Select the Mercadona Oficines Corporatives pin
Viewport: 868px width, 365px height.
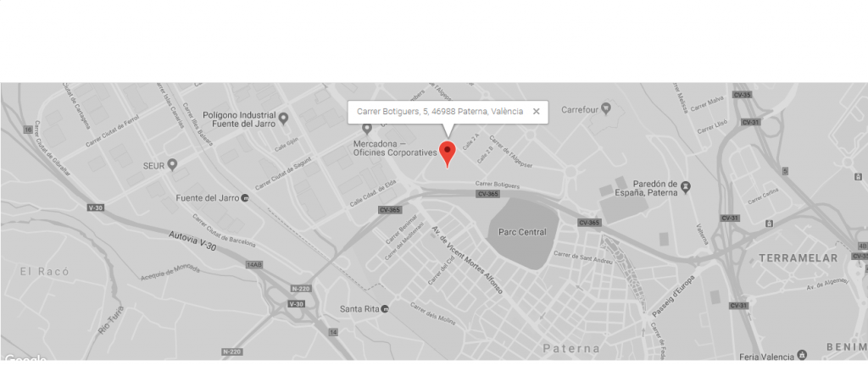click(366, 129)
